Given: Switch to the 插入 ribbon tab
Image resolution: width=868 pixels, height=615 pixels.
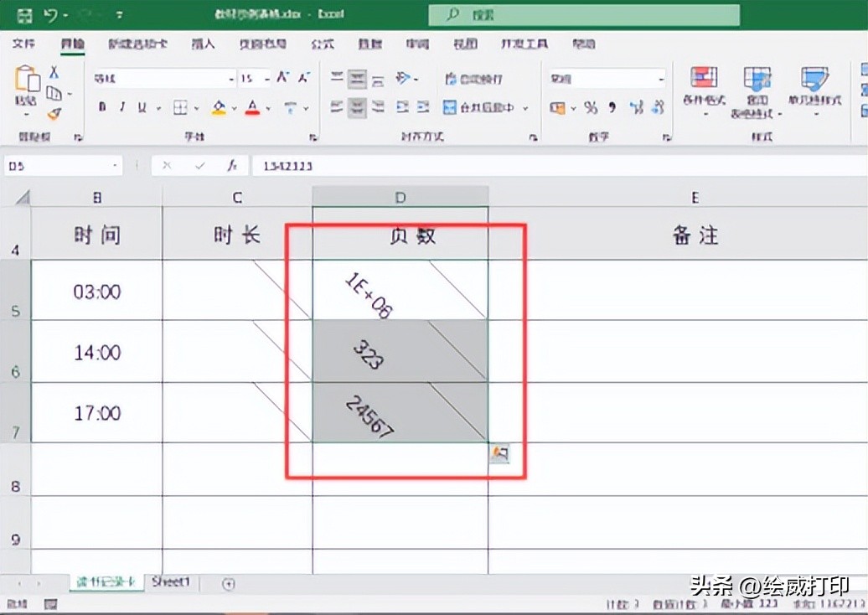Looking at the screenshot, I should click(204, 44).
